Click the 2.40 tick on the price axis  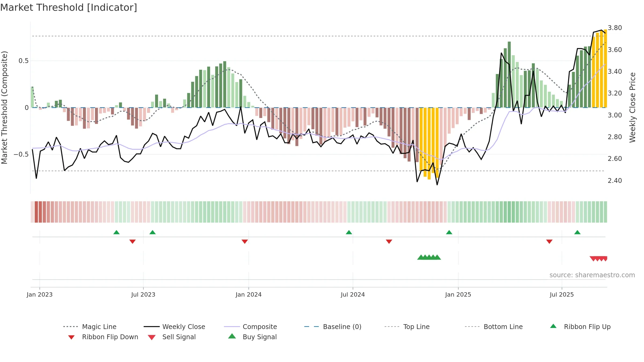point(615,180)
